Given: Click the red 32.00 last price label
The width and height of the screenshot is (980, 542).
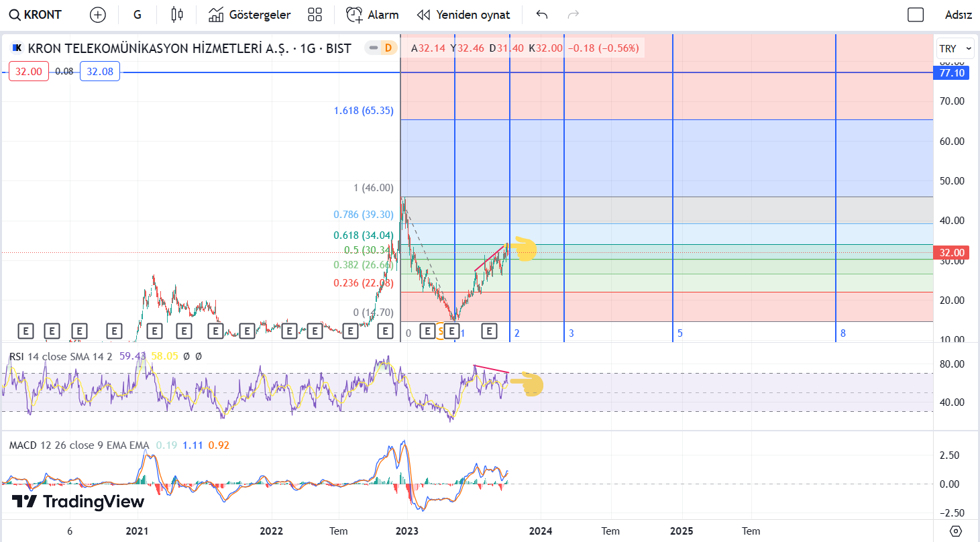Looking at the screenshot, I should [952, 253].
